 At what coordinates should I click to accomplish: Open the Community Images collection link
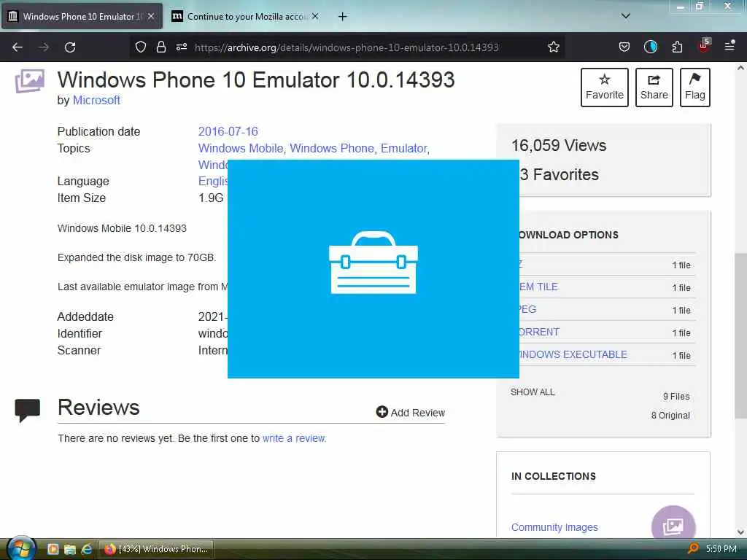point(554,527)
